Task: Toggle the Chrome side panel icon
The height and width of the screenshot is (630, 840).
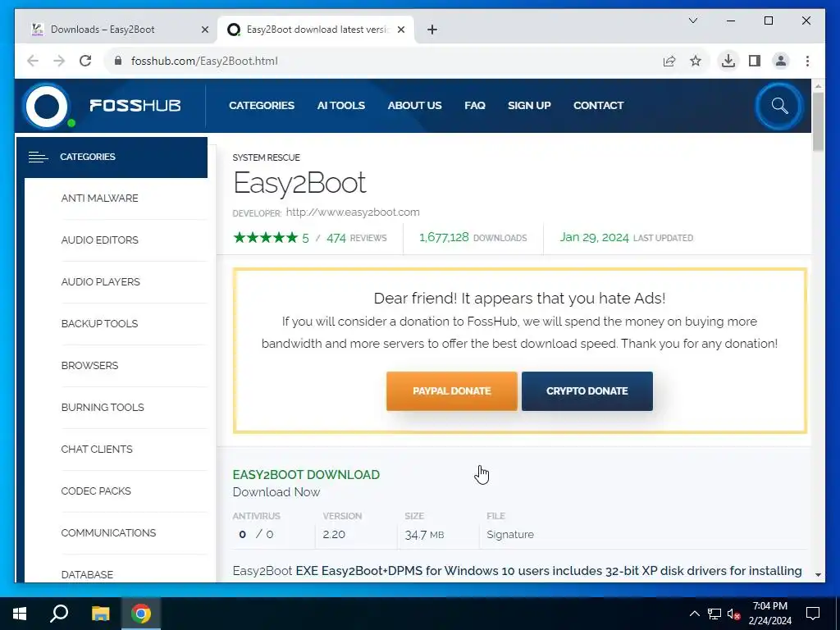Action: [755, 61]
